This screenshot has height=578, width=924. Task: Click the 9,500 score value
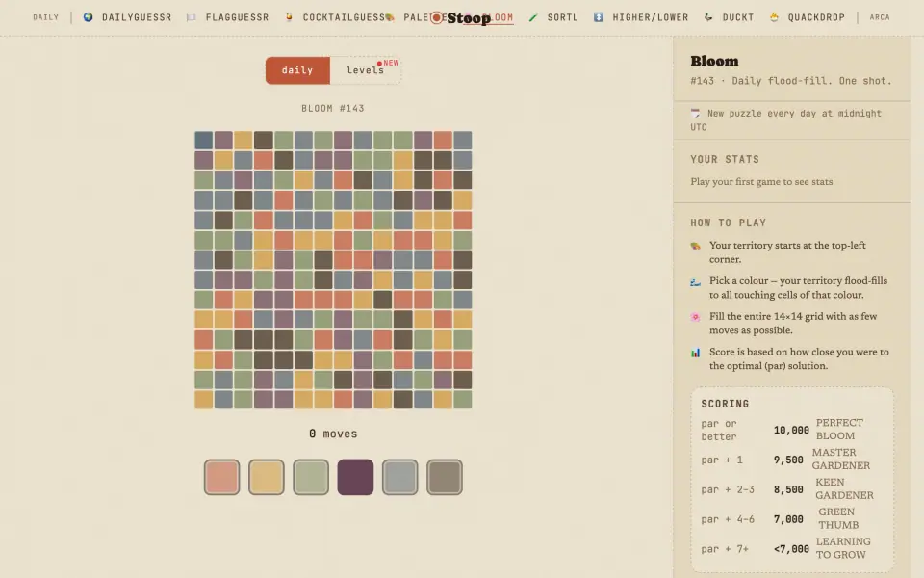[788, 460]
